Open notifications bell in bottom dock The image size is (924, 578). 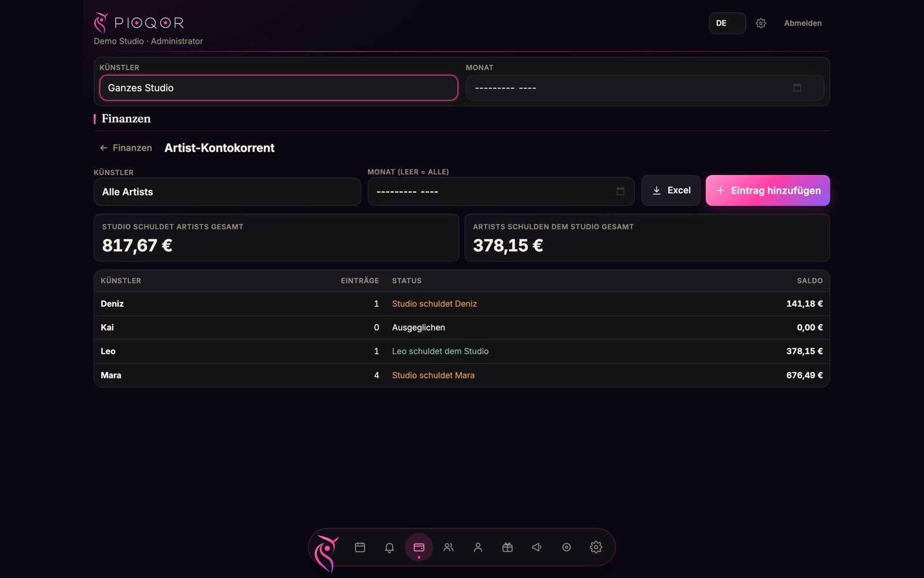pyautogui.click(x=389, y=547)
